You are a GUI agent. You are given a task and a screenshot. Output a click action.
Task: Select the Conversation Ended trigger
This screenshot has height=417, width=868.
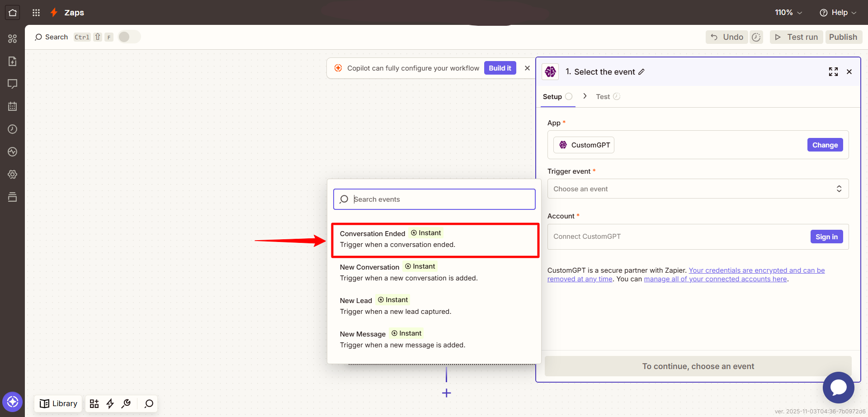(x=435, y=239)
